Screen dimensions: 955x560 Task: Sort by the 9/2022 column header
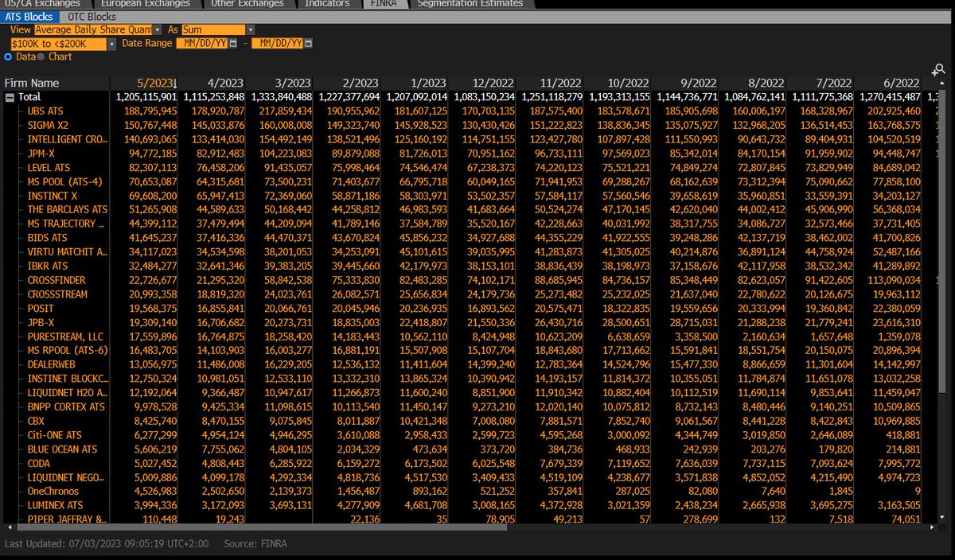pyautogui.click(x=685, y=83)
